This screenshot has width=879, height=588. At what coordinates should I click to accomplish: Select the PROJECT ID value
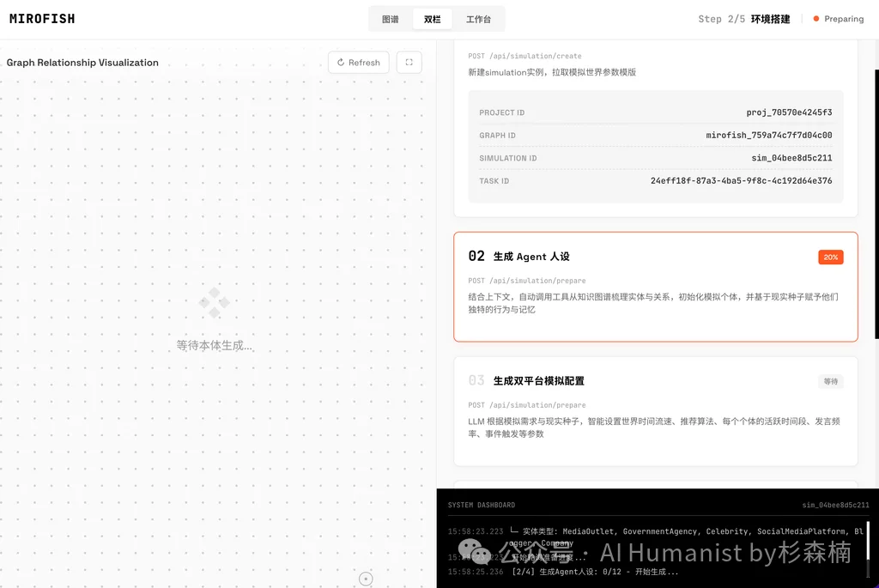click(789, 112)
